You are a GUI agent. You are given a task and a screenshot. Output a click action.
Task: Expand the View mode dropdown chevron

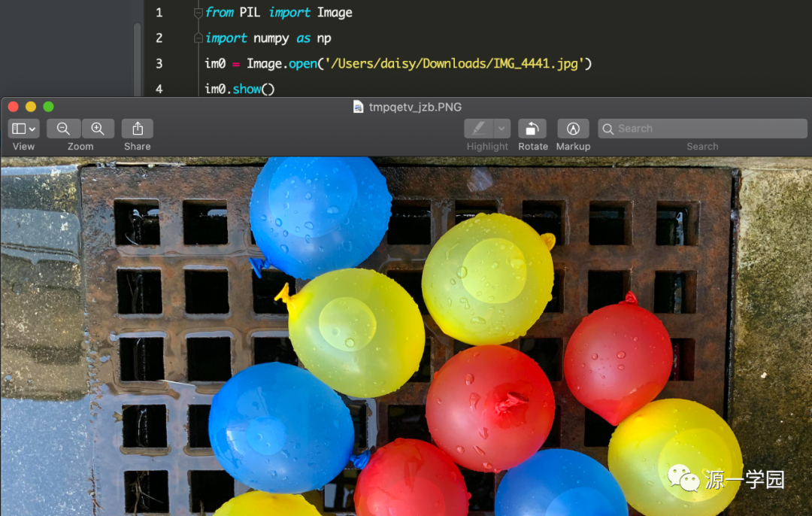pyautogui.click(x=32, y=129)
